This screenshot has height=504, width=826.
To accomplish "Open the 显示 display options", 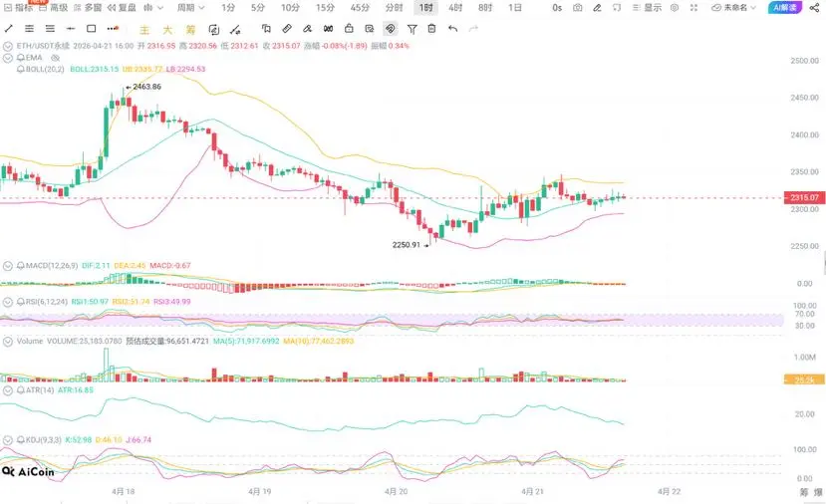I will (647, 8).
